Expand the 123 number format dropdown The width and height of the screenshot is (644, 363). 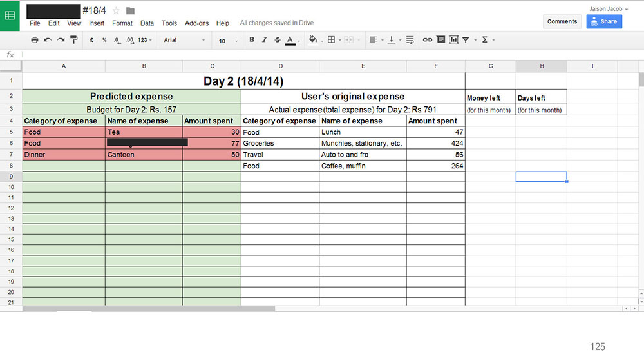coord(144,40)
